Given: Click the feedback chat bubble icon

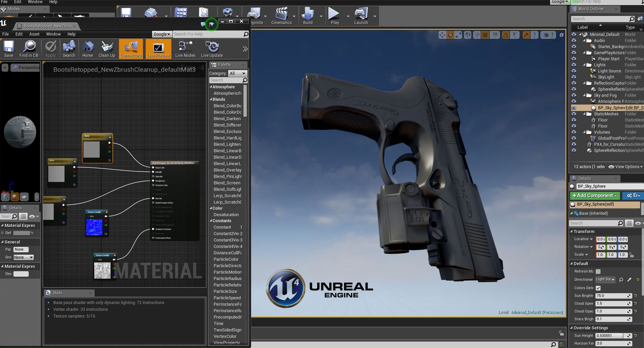Looking at the screenshot, I should tap(203, 24).
